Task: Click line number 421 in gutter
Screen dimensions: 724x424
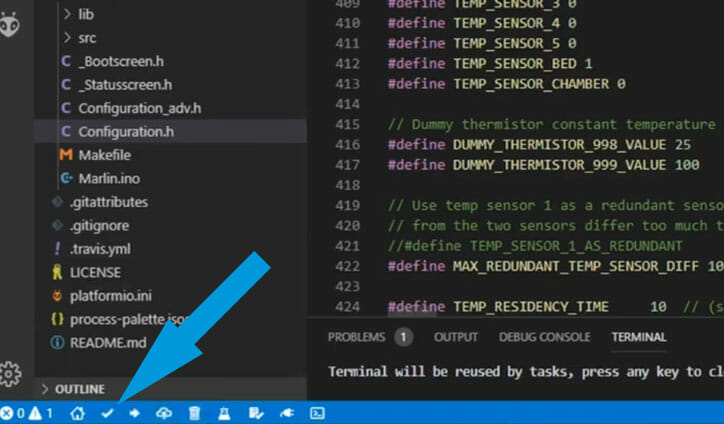Action: pos(348,246)
